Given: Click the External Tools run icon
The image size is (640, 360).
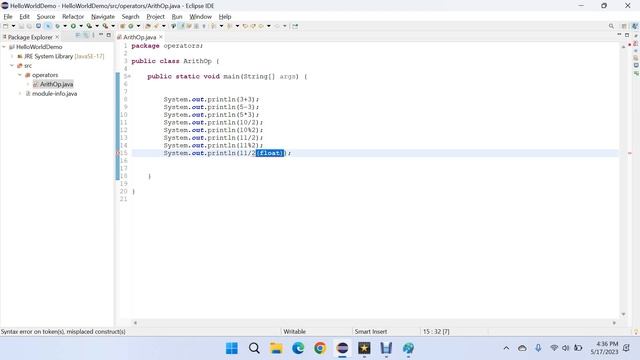Looking at the screenshot, I should [x=105, y=26].
